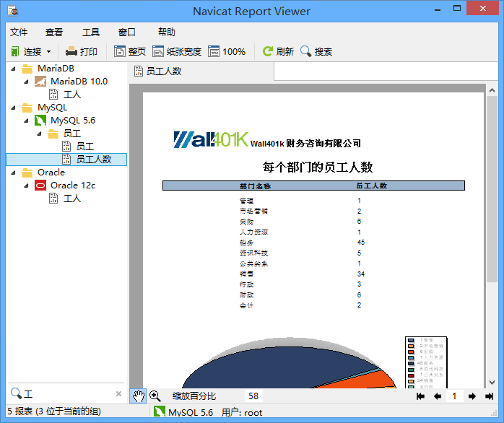This screenshot has height=423, width=504.
Task: Click the value 34 in report
Action: click(360, 274)
